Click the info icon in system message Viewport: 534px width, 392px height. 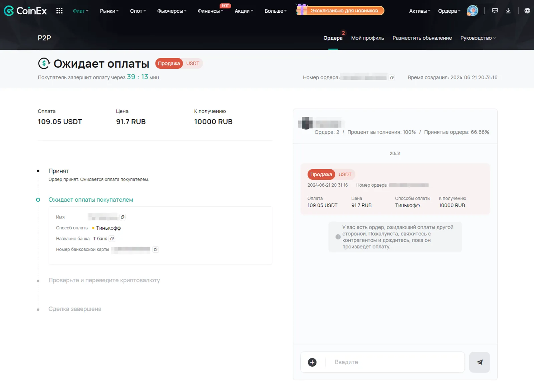pyautogui.click(x=338, y=237)
